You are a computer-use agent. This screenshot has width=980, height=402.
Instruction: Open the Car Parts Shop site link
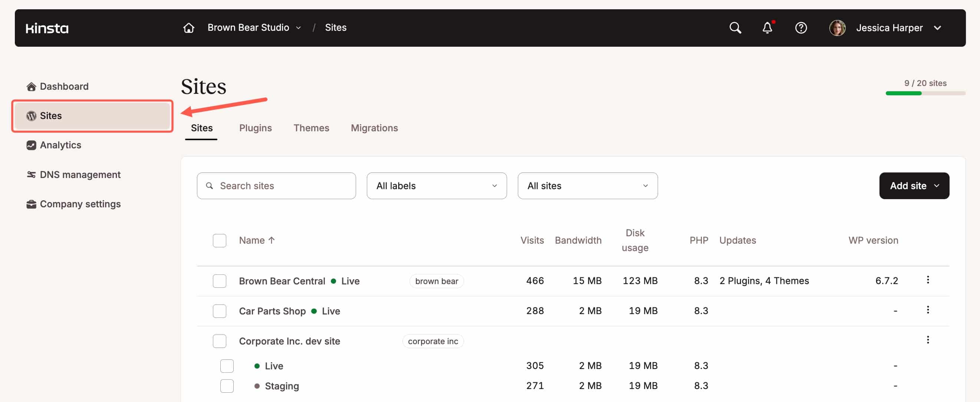272,311
